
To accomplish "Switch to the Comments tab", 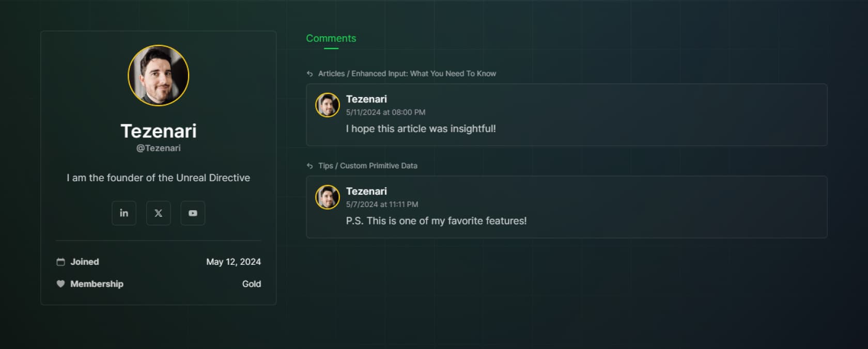I will 331,38.
